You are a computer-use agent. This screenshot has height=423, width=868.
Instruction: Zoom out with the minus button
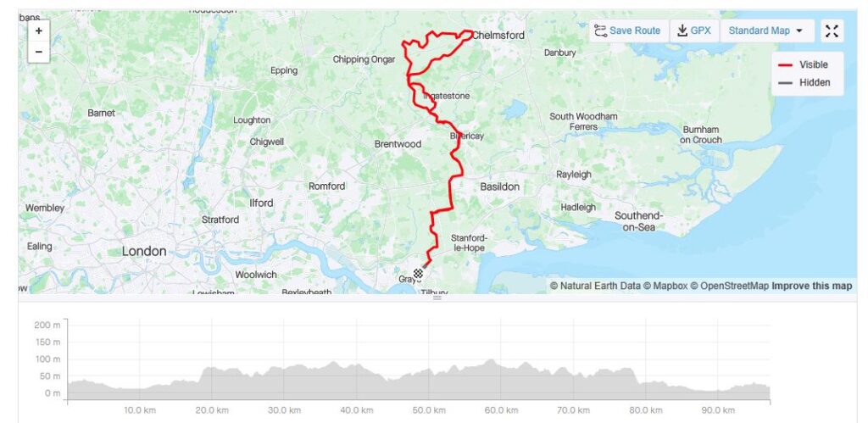39,52
